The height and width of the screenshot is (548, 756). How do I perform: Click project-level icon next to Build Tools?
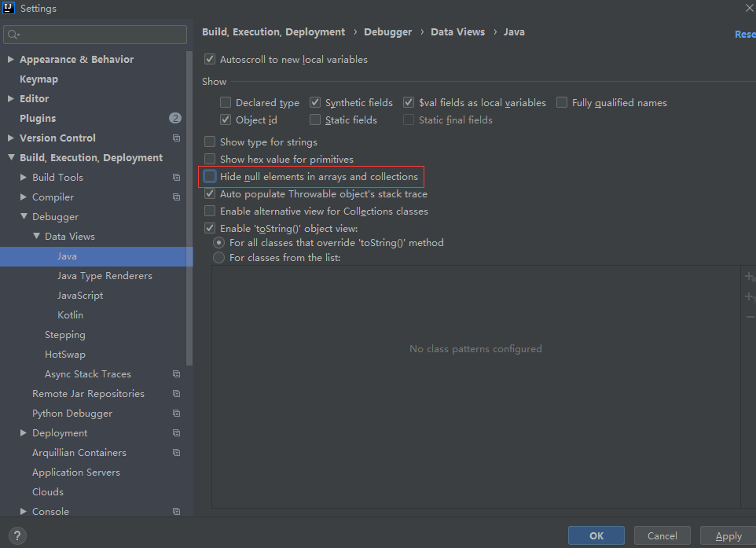pos(177,178)
